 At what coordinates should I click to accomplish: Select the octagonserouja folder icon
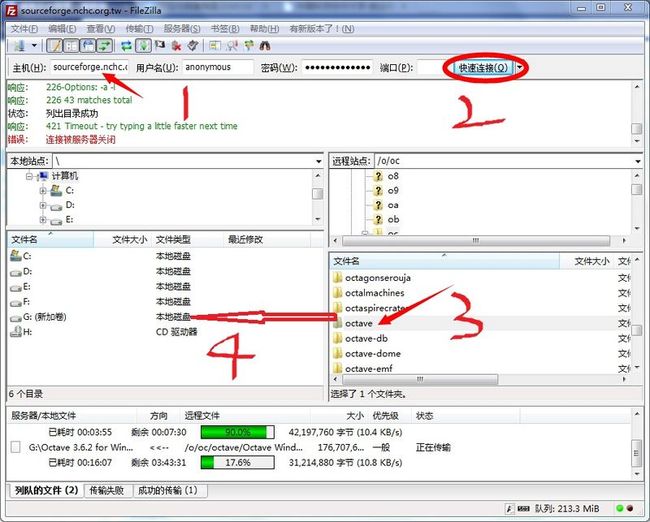click(337, 277)
